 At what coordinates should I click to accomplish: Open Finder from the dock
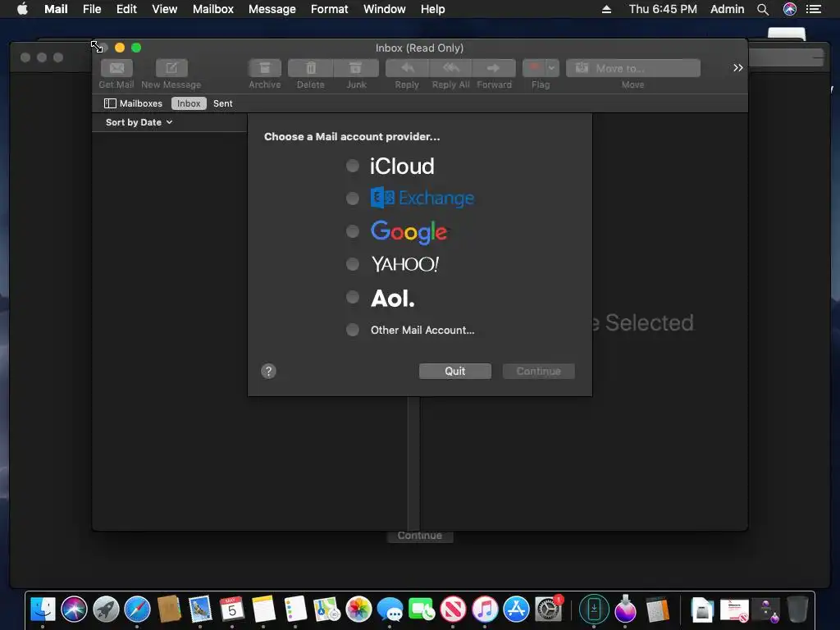click(x=43, y=609)
